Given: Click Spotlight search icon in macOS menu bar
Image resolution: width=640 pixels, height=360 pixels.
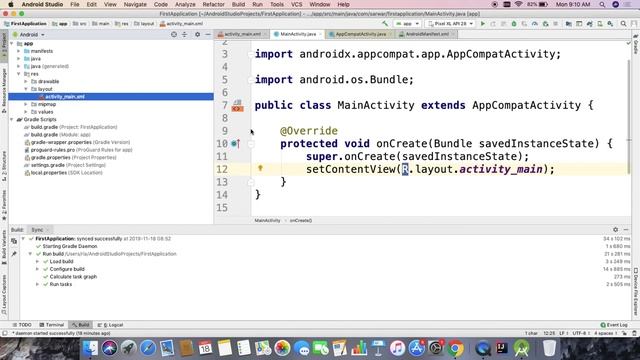Looking at the screenshot, I should 602,4.
